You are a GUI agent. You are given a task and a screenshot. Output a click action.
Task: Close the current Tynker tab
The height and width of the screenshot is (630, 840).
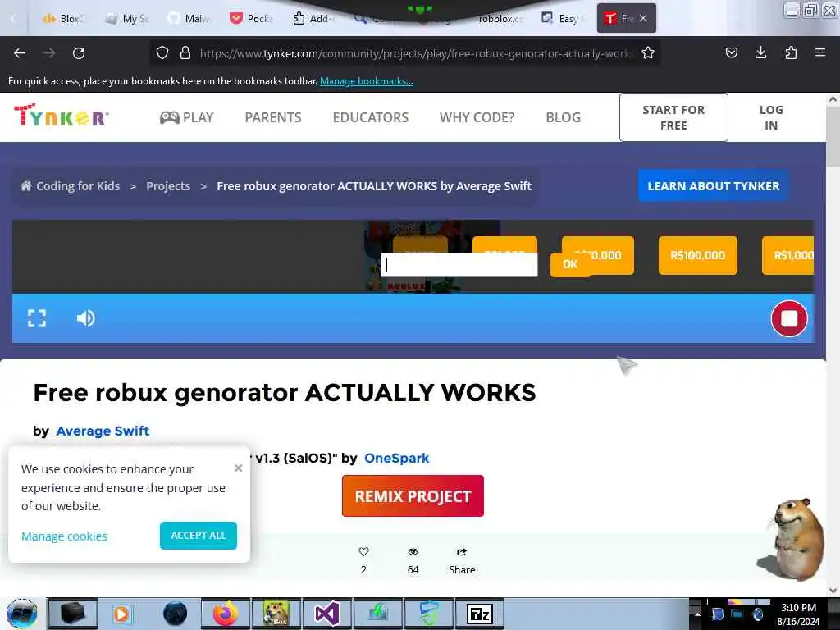tap(643, 18)
